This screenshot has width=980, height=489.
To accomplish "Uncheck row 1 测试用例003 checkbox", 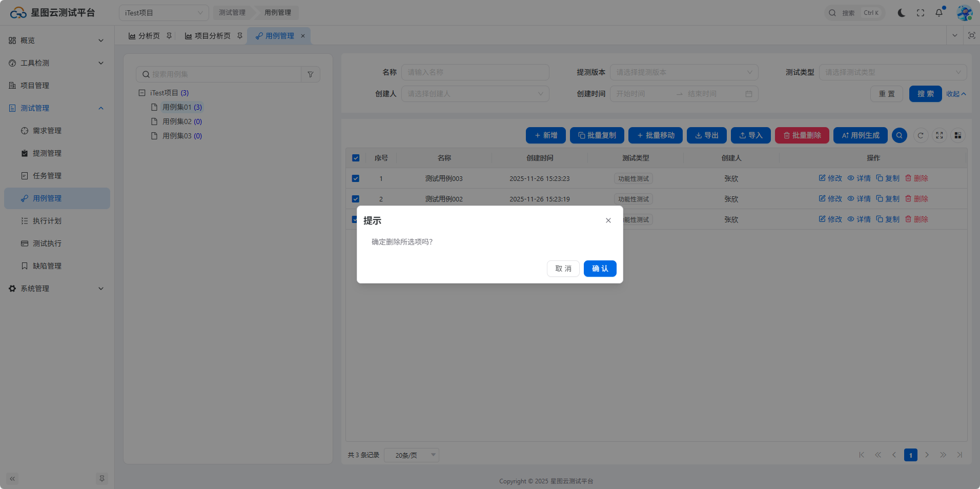I will (x=356, y=178).
